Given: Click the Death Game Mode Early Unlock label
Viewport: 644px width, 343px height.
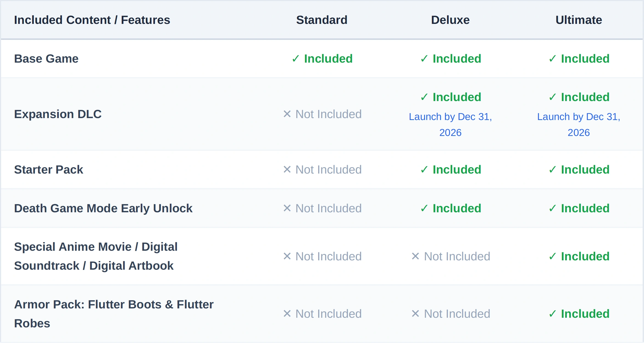Looking at the screenshot, I should click(x=103, y=208).
